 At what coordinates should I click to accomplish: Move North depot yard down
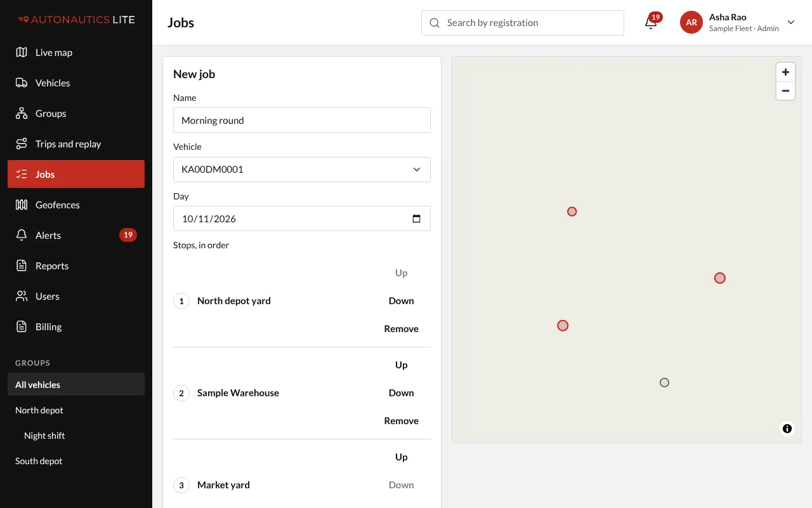[x=402, y=301]
